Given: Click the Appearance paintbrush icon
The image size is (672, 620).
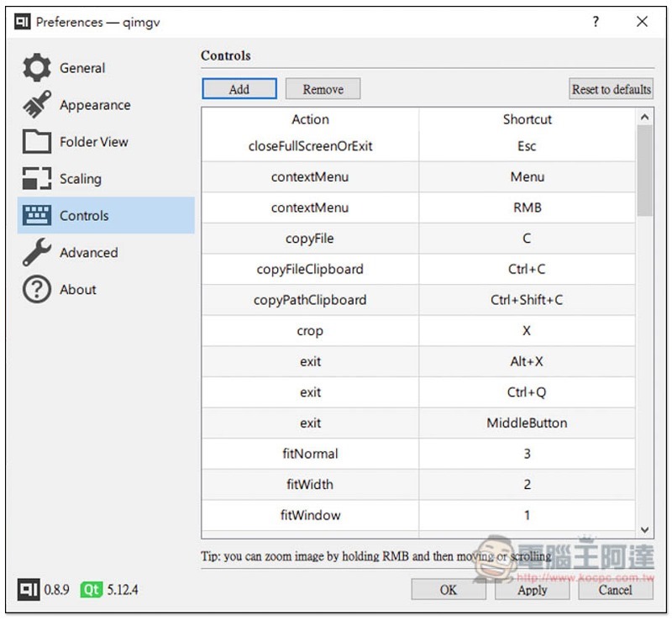Looking at the screenshot, I should tap(37, 104).
